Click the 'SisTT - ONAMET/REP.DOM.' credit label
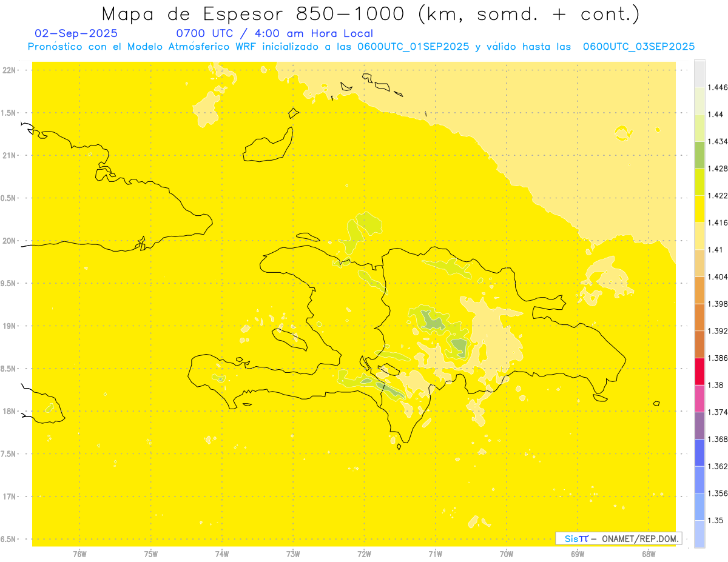The height and width of the screenshot is (562, 728). point(618,538)
